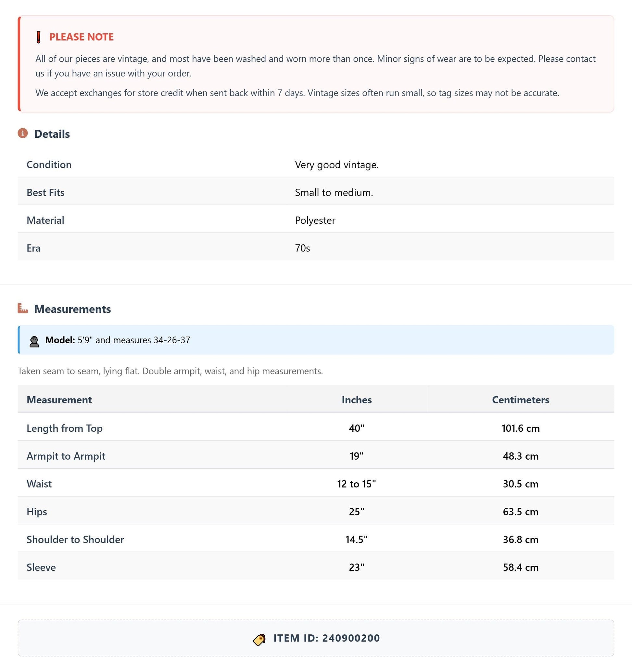Image resolution: width=632 pixels, height=672 pixels.
Task: Click the model person icon
Action: coord(34,341)
